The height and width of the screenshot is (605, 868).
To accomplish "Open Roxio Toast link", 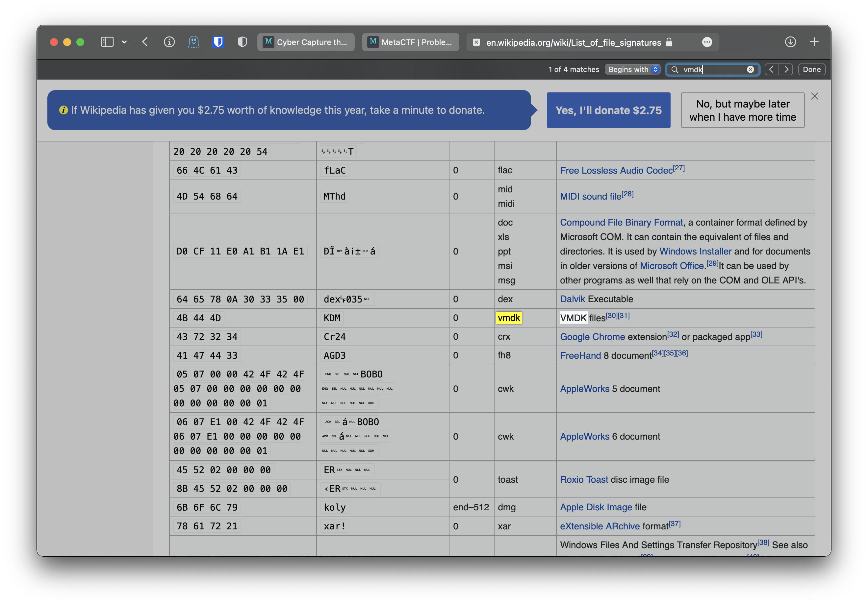I will [x=584, y=479].
